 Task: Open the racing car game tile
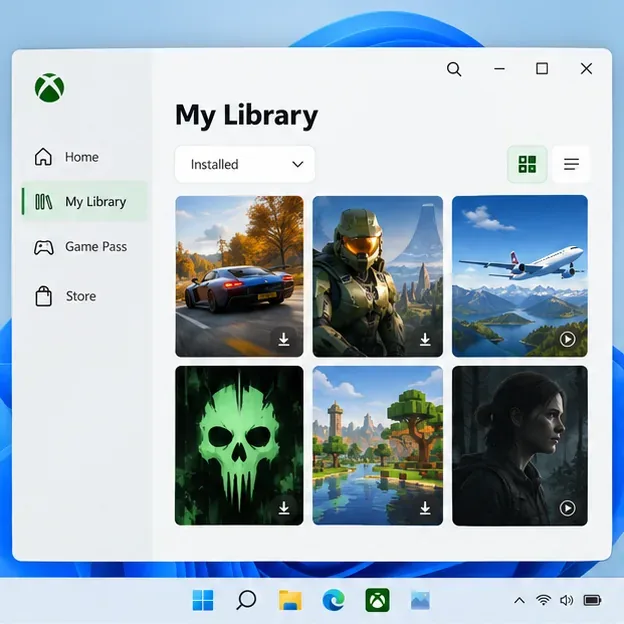click(239, 276)
